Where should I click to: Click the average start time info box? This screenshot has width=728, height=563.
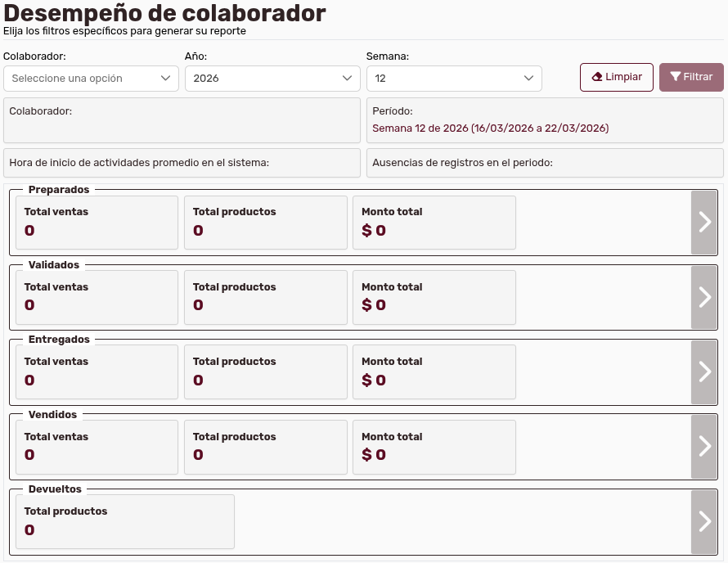(182, 163)
